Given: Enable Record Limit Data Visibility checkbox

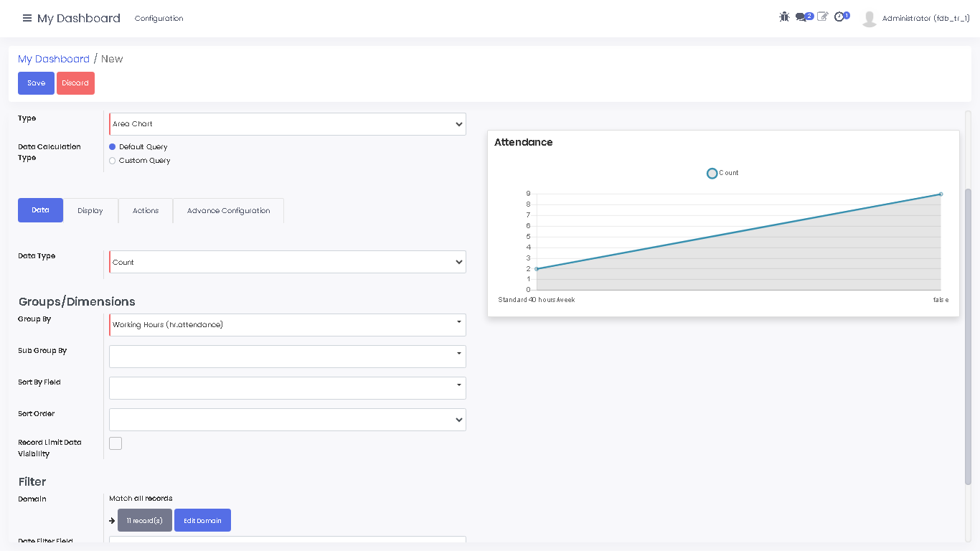Looking at the screenshot, I should [116, 443].
